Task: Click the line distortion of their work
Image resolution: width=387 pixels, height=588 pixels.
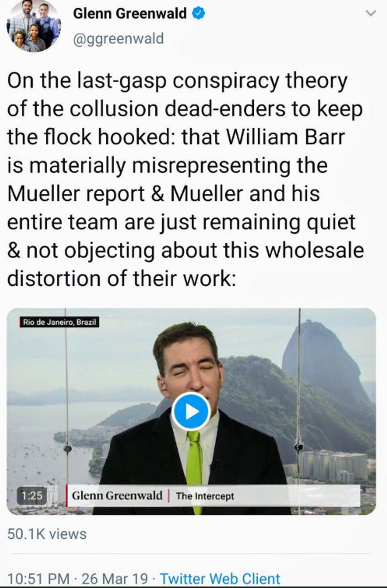Action: [122, 278]
